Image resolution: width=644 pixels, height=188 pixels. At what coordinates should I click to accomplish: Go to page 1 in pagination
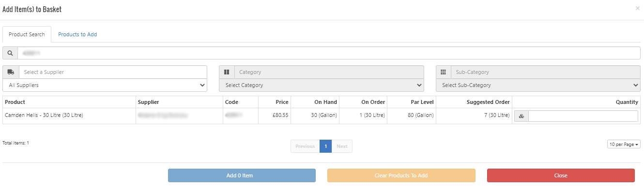pyautogui.click(x=325, y=146)
